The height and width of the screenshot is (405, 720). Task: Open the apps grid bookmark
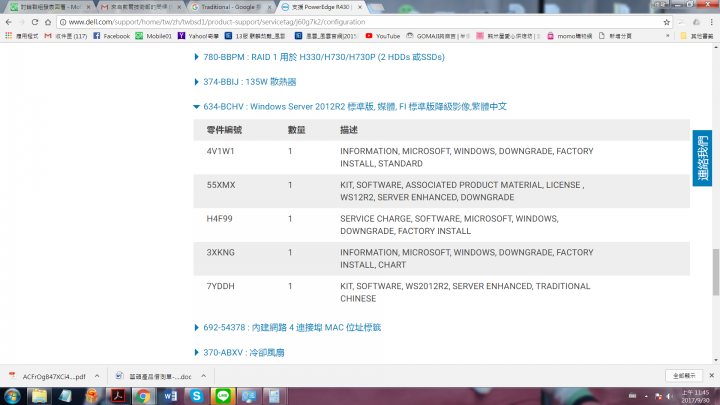coord(22,36)
